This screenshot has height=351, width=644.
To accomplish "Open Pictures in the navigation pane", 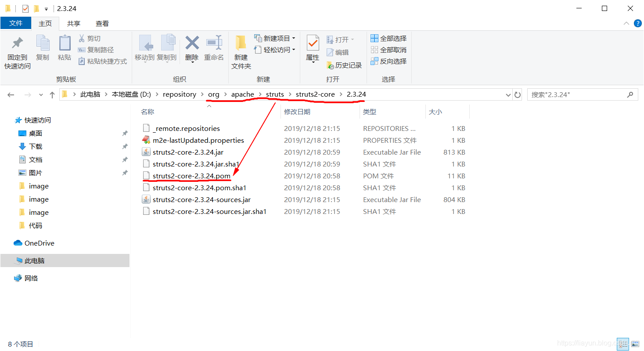I will [x=30, y=173].
